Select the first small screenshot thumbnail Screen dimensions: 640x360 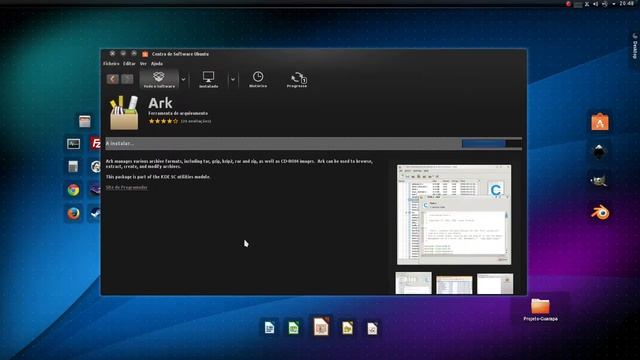413,283
